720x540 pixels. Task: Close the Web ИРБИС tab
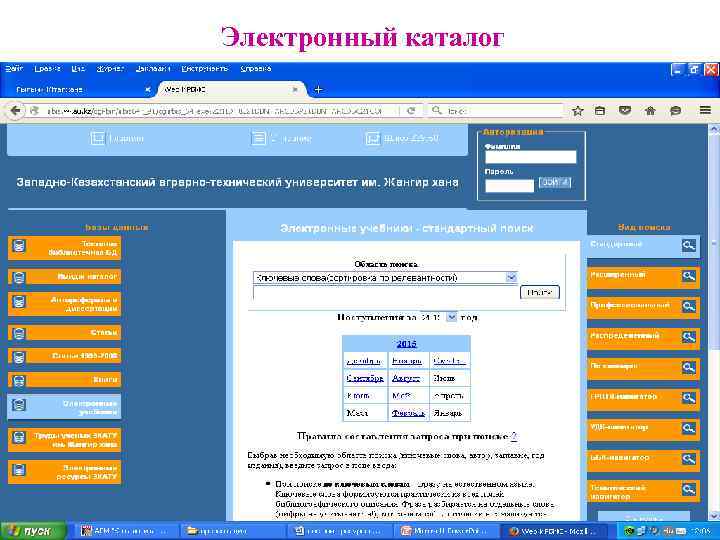[295, 90]
